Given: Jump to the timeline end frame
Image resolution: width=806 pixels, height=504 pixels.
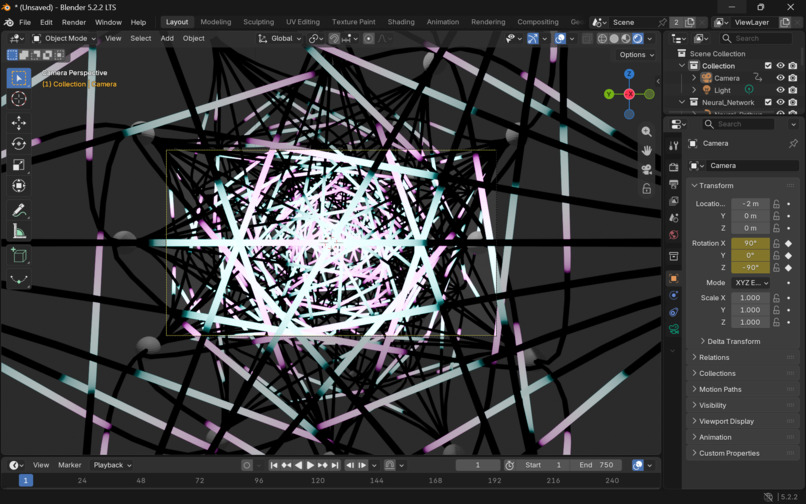Looking at the screenshot, I should [x=335, y=465].
